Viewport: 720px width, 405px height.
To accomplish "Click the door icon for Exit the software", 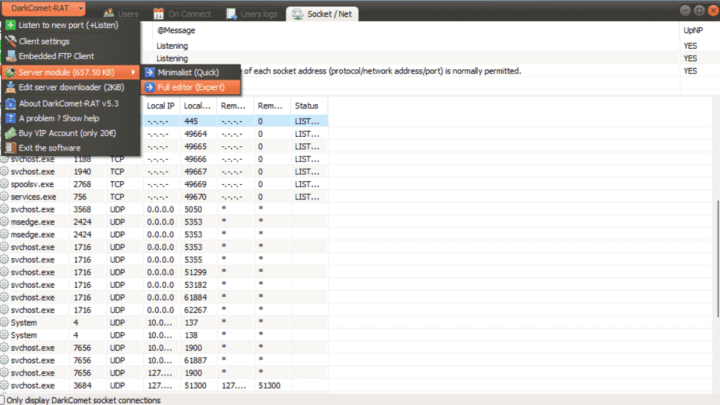I will point(11,148).
